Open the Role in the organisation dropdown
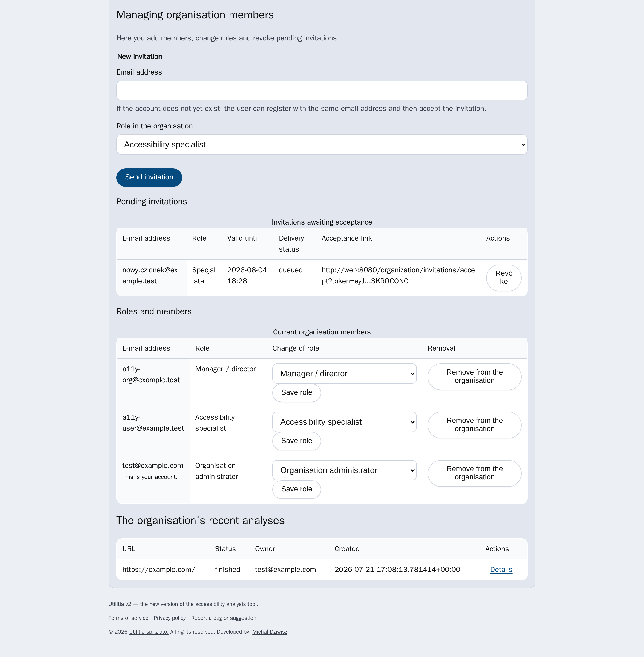The height and width of the screenshot is (657, 644). click(322, 144)
